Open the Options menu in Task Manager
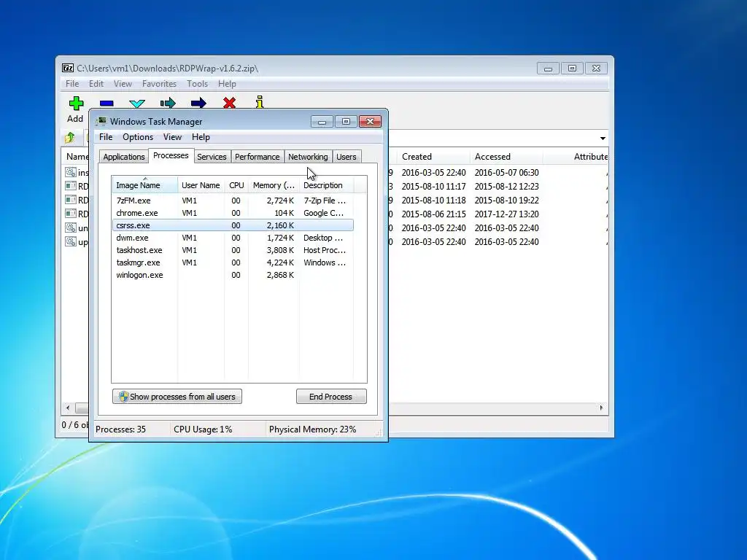This screenshot has height=560, width=747. coord(138,137)
